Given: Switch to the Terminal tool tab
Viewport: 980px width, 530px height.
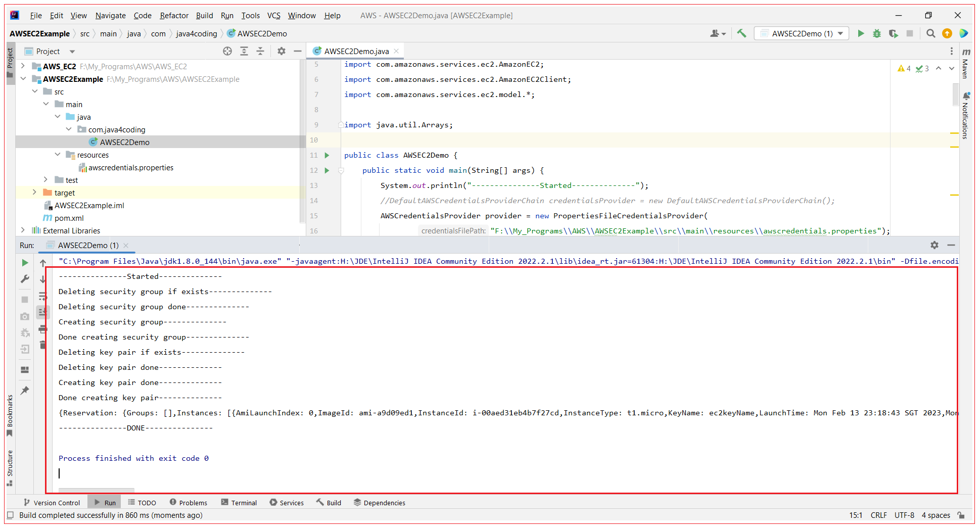Looking at the screenshot, I should point(239,503).
